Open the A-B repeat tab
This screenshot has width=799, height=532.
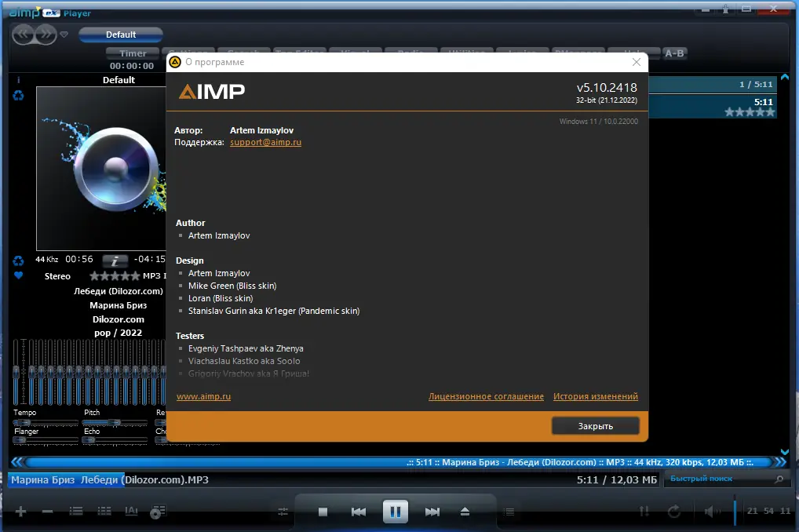(674, 53)
